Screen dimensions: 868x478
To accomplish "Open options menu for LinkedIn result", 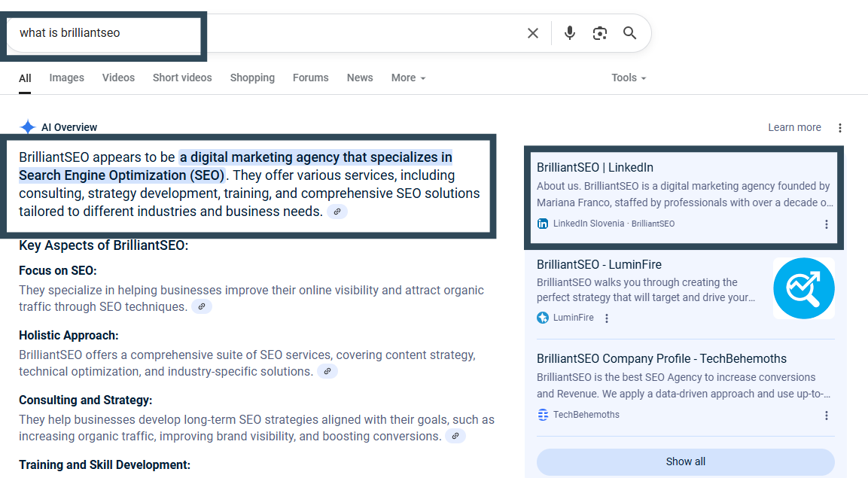I will 827,224.
